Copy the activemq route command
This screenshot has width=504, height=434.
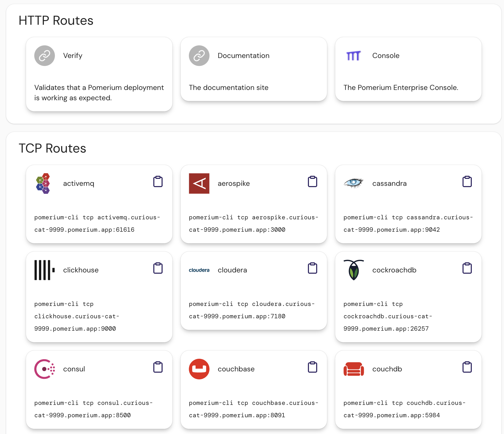click(158, 181)
